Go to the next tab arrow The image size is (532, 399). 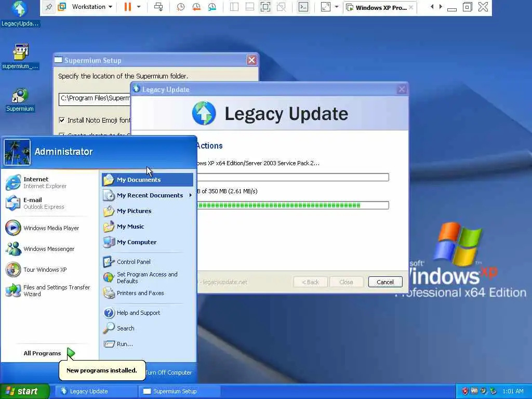tap(441, 7)
